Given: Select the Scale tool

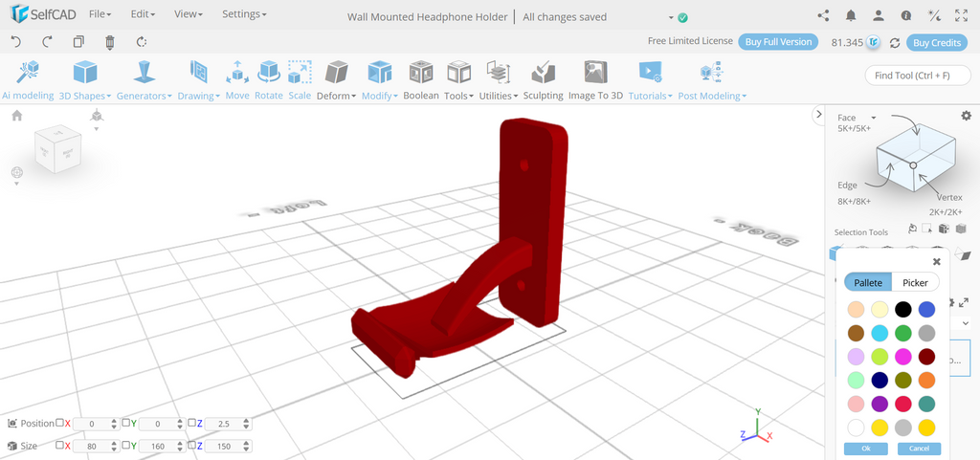Looking at the screenshot, I should coord(300,80).
